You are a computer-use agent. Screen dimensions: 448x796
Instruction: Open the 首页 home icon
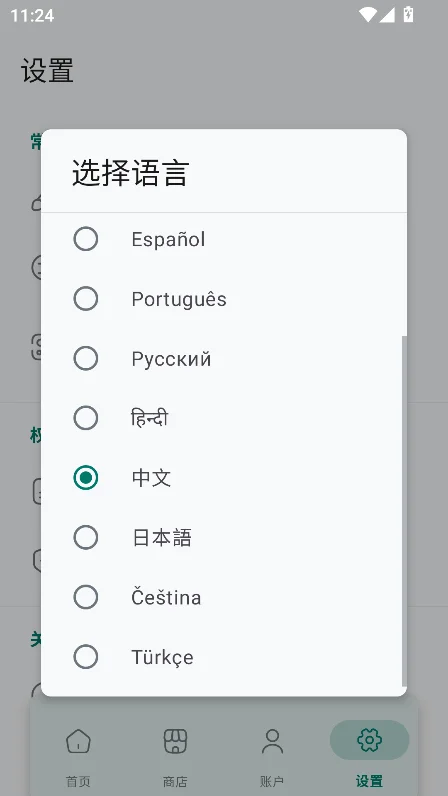point(78,741)
